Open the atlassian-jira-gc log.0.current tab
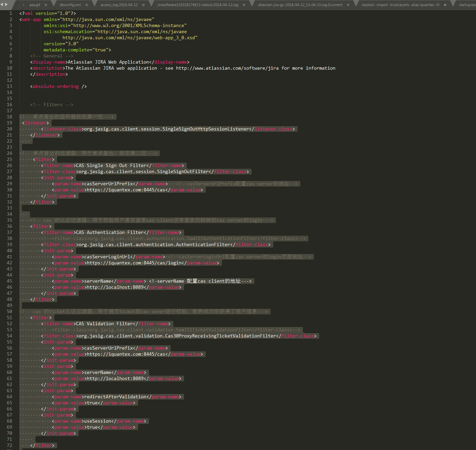Viewport: 476px width, 450px height. (x=300, y=5)
